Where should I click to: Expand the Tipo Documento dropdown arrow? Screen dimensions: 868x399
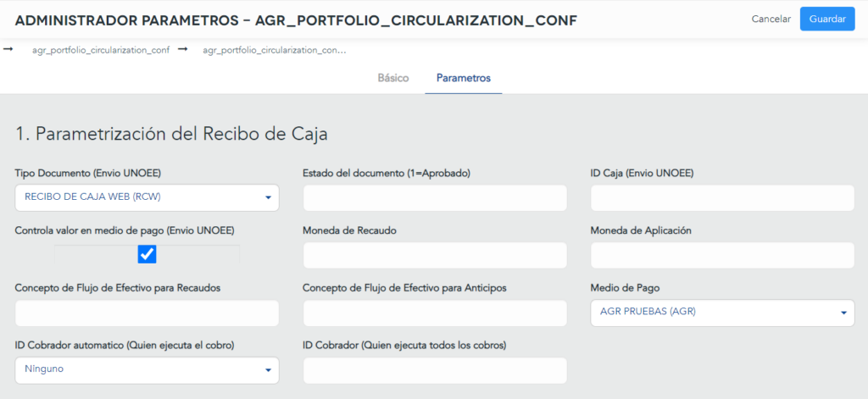[268, 197]
